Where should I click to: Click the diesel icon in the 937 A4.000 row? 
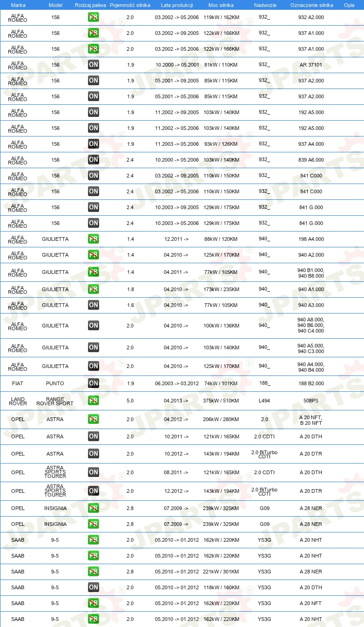tap(94, 144)
